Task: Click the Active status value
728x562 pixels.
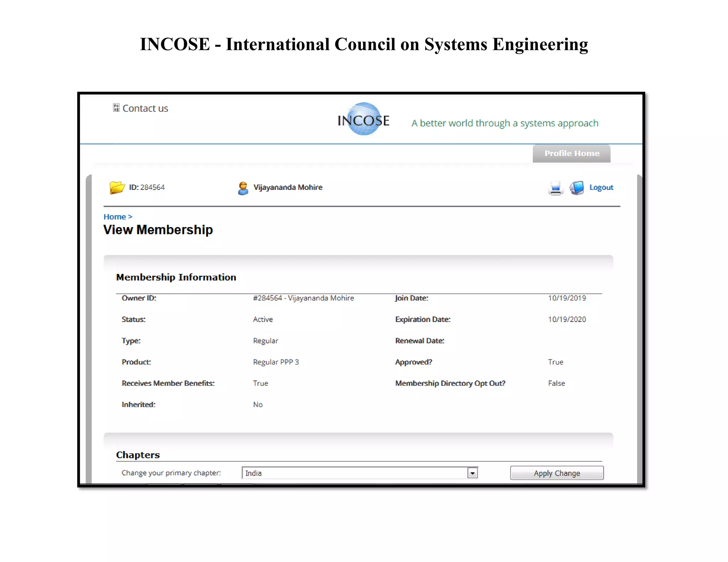Action: coord(263,319)
